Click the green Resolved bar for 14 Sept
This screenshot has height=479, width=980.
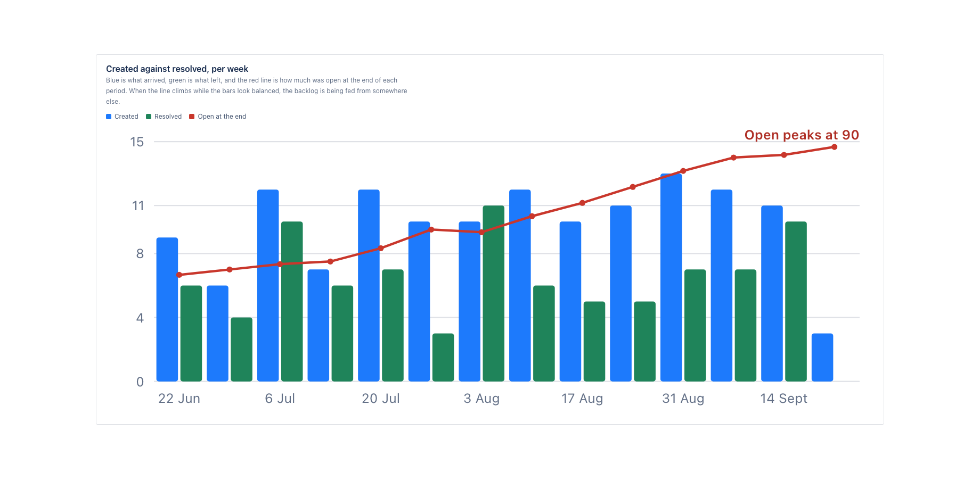pos(796,301)
